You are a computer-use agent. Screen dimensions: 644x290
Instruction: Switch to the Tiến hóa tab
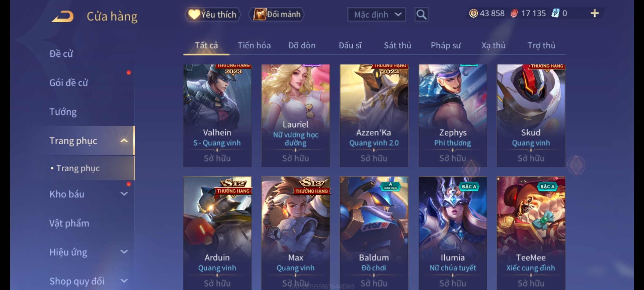pos(254,45)
